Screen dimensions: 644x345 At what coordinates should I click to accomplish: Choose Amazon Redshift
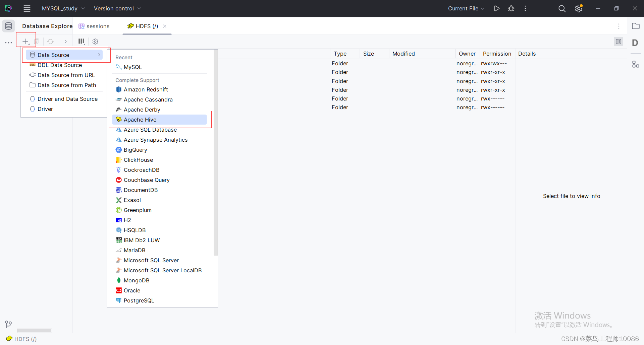click(160, 89)
